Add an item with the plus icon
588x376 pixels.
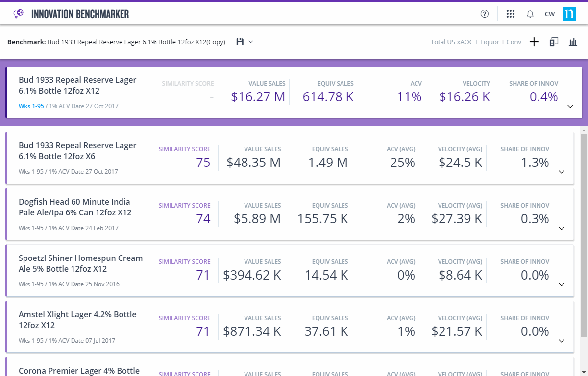tap(534, 42)
